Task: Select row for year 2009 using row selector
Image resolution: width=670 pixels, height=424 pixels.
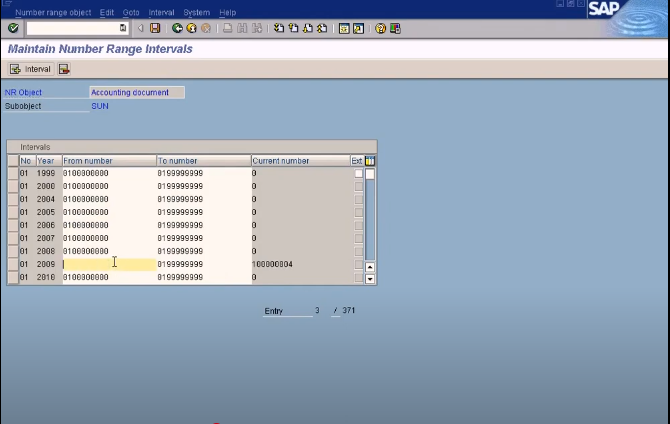Action: coord(13,264)
